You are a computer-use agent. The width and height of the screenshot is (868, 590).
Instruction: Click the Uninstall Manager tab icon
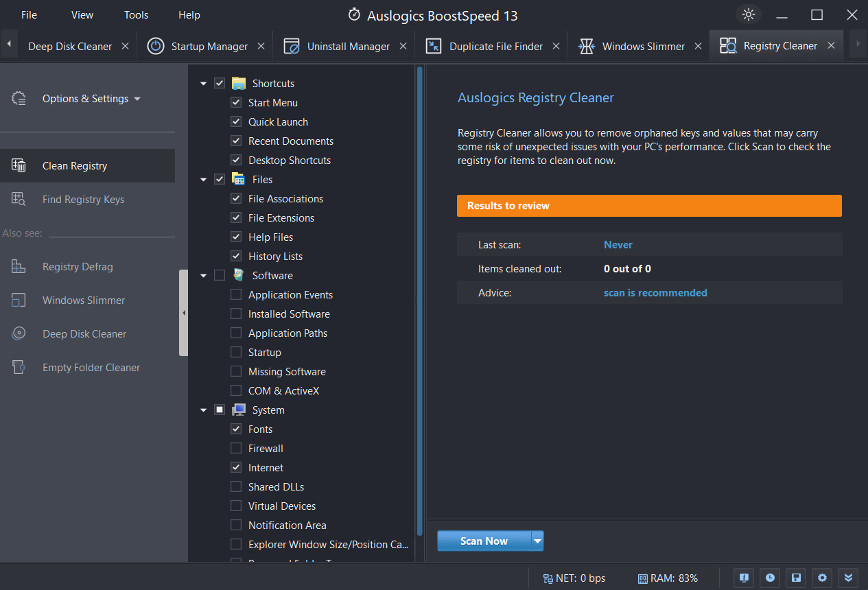pyautogui.click(x=292, y=46)
